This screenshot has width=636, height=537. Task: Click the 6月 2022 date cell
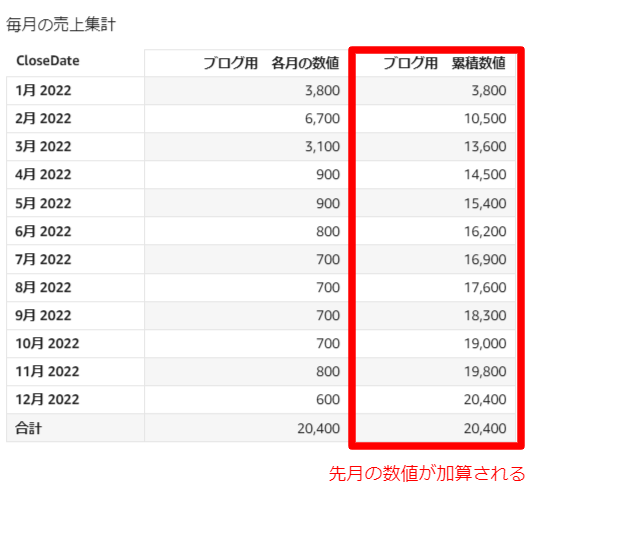[44, 231]
